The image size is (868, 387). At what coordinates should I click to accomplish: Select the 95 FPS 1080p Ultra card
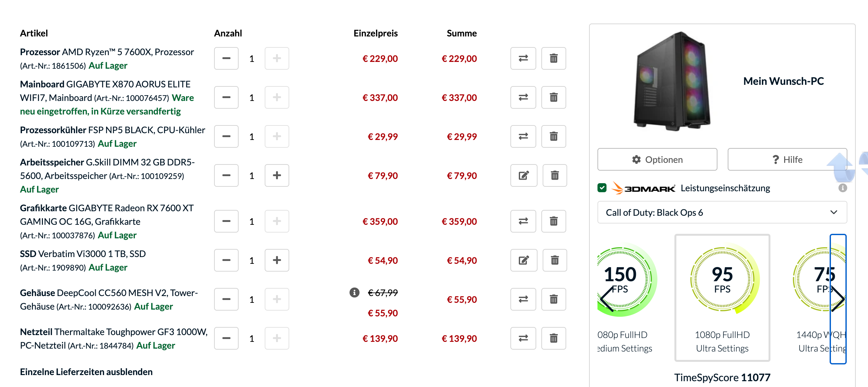(x=722, y=297)
